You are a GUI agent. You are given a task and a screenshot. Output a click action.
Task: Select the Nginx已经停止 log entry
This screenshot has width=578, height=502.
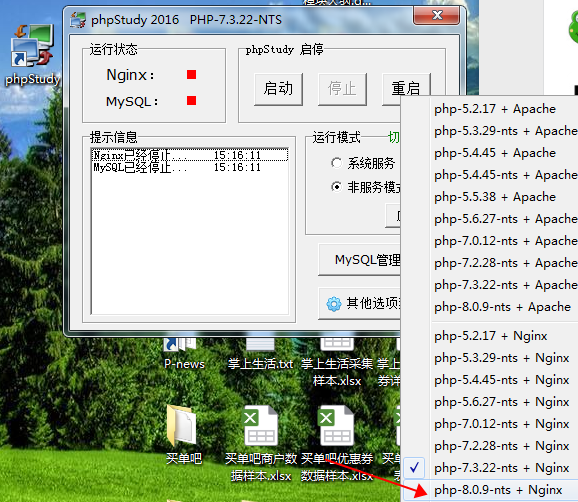coord(189,155)
